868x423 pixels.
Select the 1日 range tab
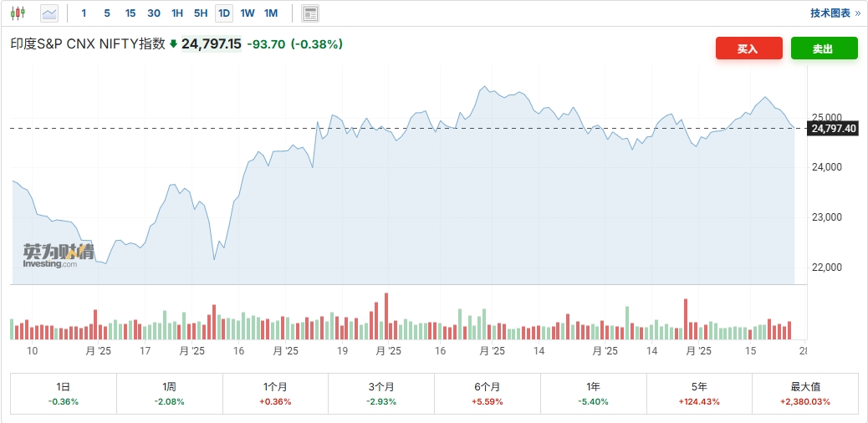pos(64,394)
